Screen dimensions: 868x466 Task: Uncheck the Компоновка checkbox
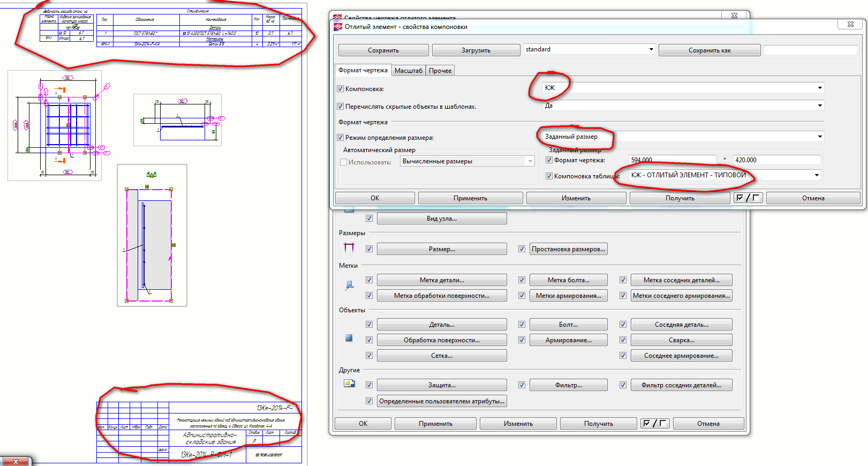coord(340,89)
